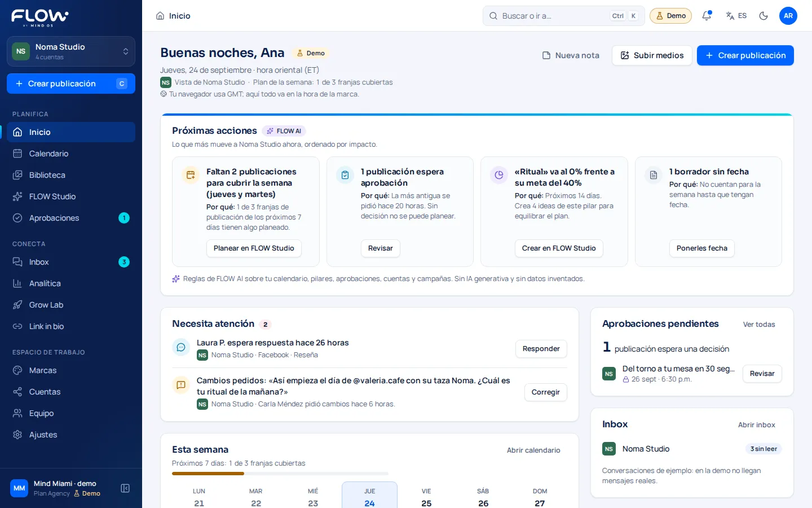Click Ponerles fecha
This screenshot has height=508, width=812.
702,248
